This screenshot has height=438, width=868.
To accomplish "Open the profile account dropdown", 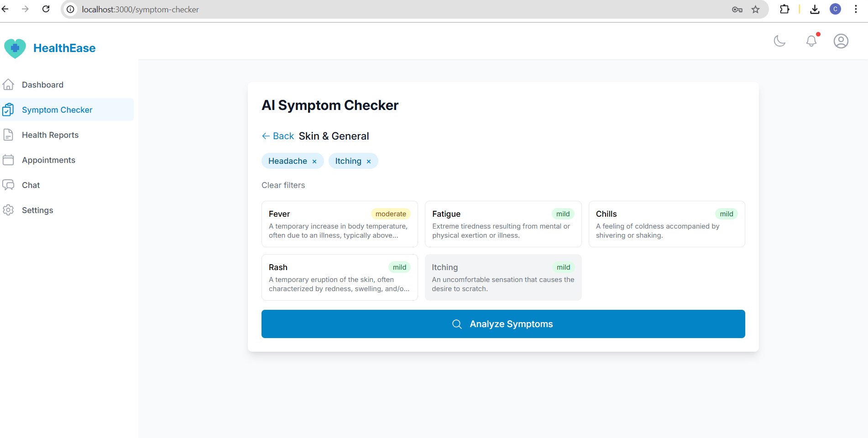I will [x=840, y=41].
